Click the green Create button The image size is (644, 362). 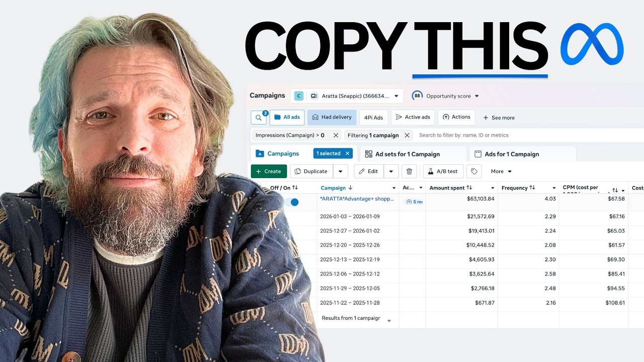(269, 171)
